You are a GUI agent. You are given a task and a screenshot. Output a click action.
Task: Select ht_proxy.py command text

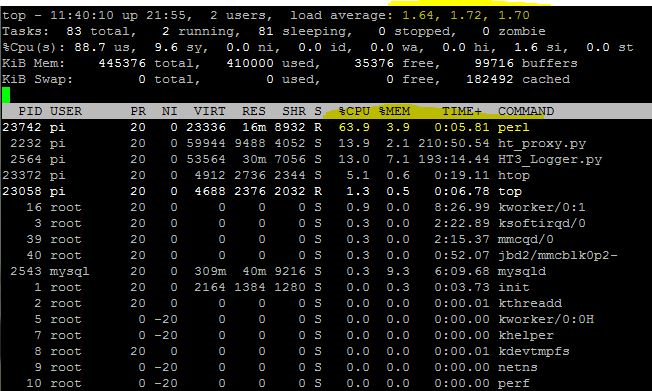click(542, 144)
